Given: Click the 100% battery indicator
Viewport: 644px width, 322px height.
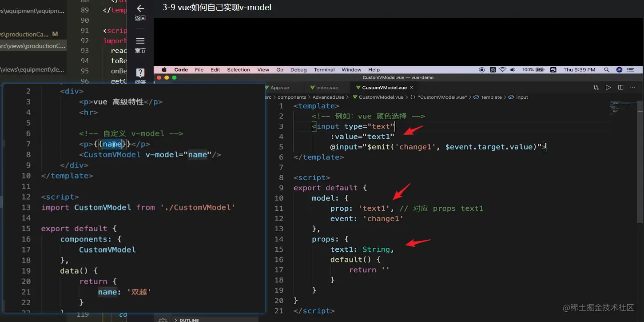Looking at the screenshot, I should (x=533, y=70).
